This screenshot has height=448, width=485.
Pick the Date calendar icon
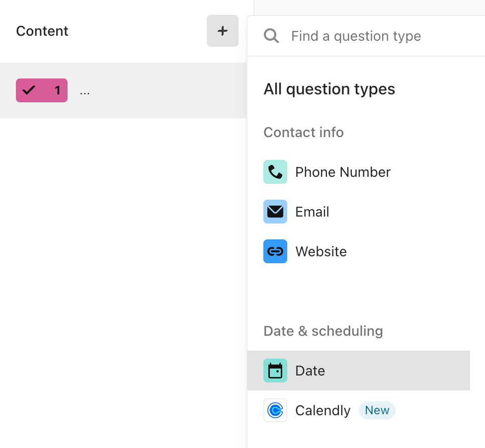click(275, 371)
